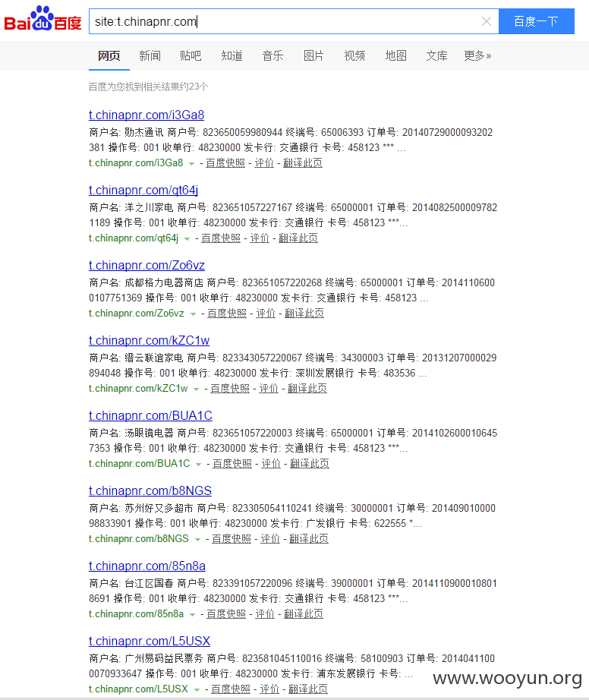Click 翻译此页 for the 85n8a result

tap(304, 614)
